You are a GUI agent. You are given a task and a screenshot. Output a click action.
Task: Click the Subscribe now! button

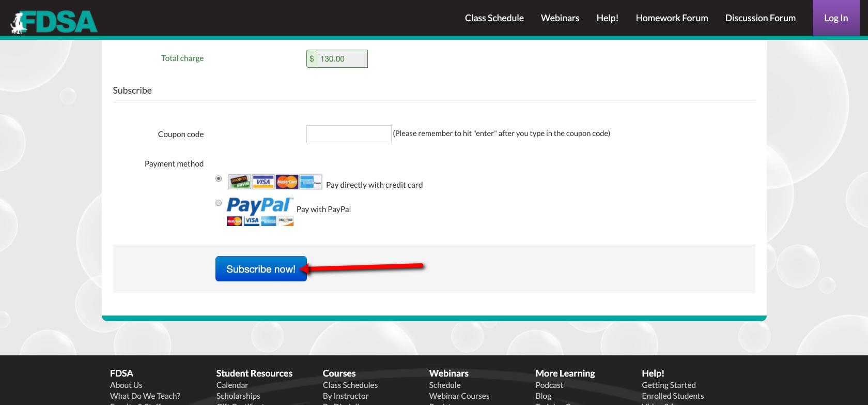pos(261,269)
